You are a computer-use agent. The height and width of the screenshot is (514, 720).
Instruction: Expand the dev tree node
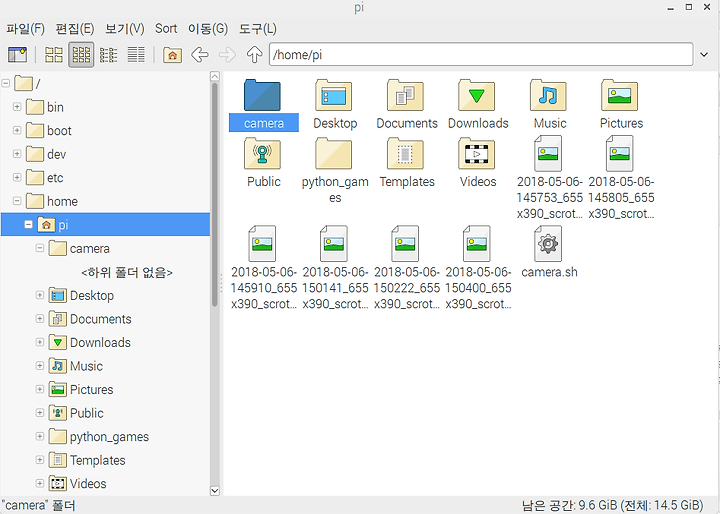click(x=17, y=154)
